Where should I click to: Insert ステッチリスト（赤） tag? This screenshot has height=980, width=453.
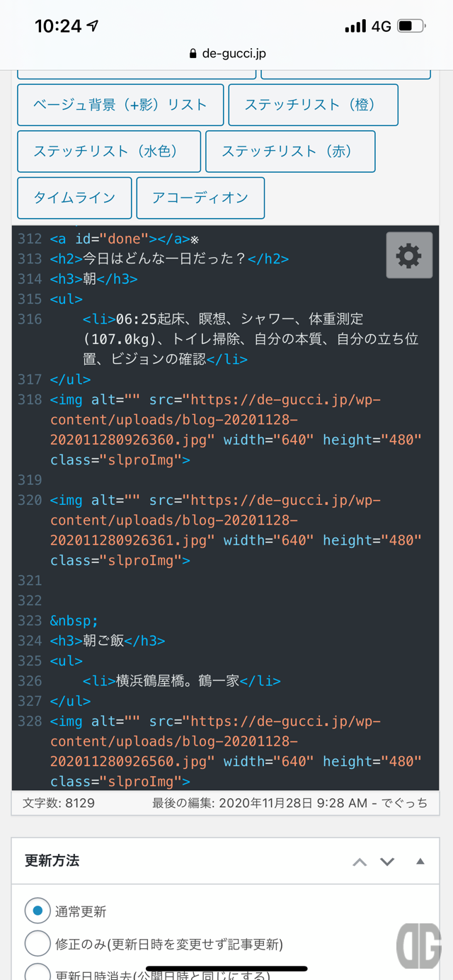(290, 152)
